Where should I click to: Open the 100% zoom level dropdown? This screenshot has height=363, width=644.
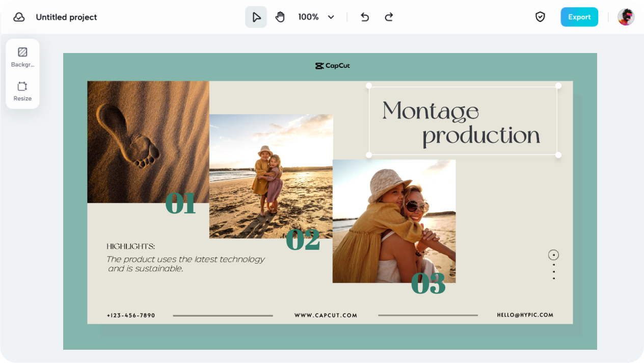(316, 17)
